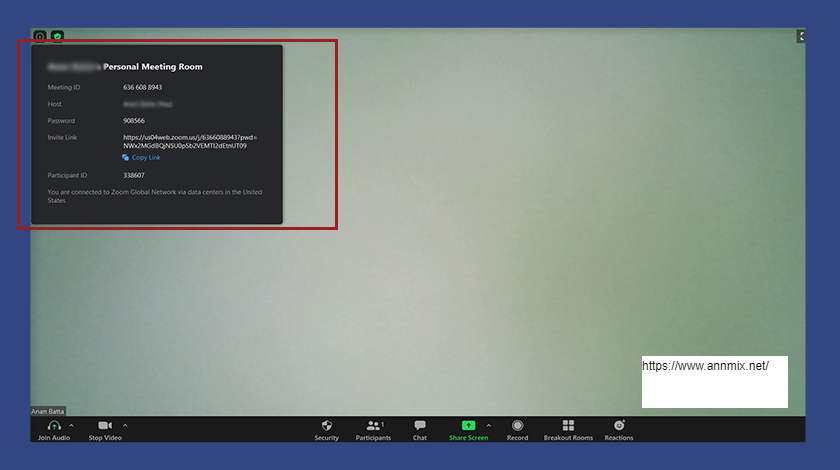Click the Copy Link button
The height and width of the screenshot is (470, 840).
click(141, 158)
